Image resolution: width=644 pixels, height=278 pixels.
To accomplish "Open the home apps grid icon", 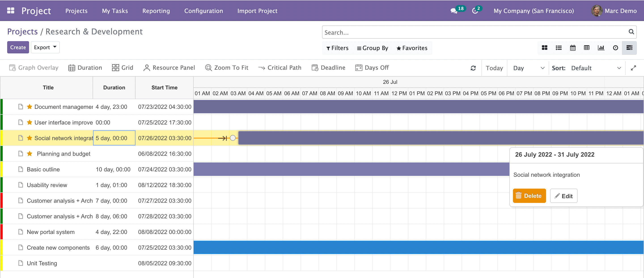I will click(11, 11).
